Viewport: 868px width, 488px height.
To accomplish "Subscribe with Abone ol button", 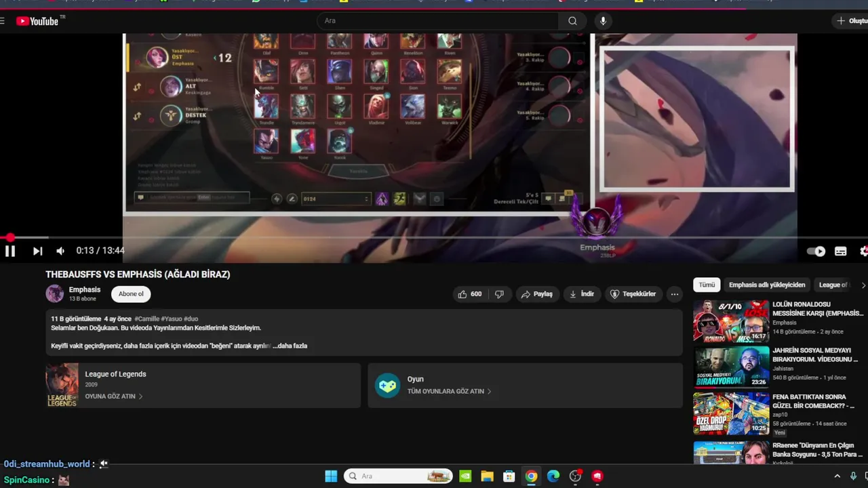I will coord(131,293).
